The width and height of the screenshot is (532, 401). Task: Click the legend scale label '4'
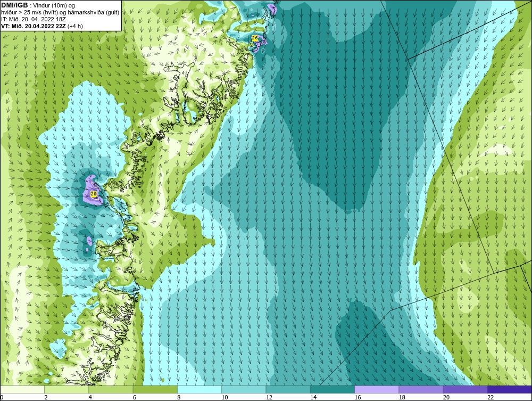click(90, 397)
